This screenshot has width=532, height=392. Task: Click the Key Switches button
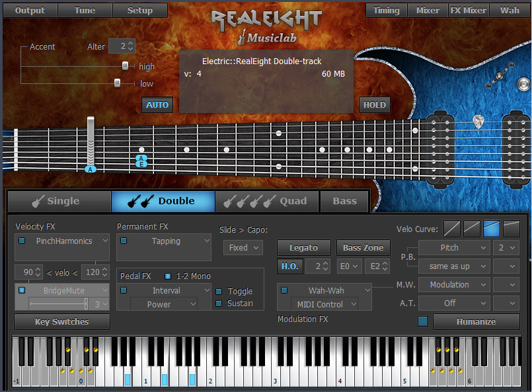coord(61,321)
